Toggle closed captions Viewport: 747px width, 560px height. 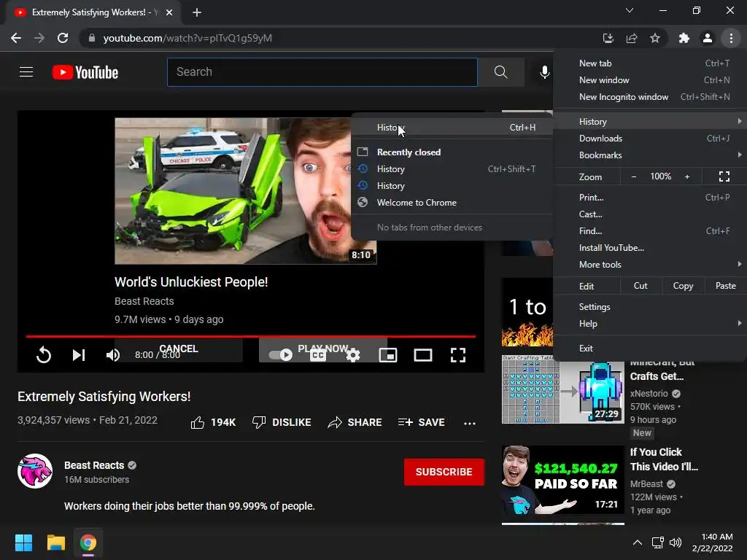click(x=318, y=355)
